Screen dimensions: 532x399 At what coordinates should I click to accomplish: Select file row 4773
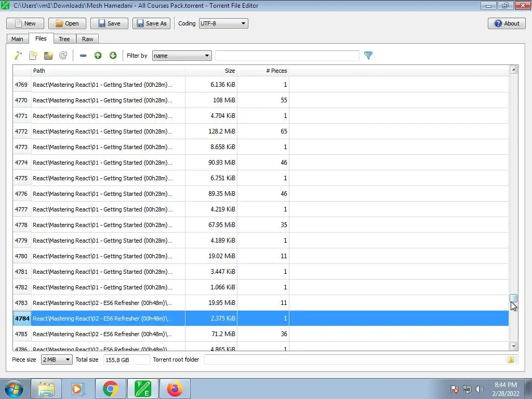[x=261, y=147]
